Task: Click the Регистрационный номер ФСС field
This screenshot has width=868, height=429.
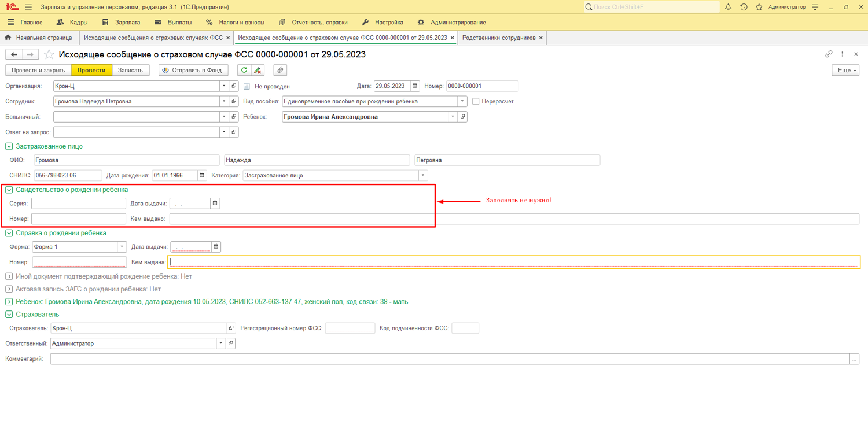Action: (350, 328)
